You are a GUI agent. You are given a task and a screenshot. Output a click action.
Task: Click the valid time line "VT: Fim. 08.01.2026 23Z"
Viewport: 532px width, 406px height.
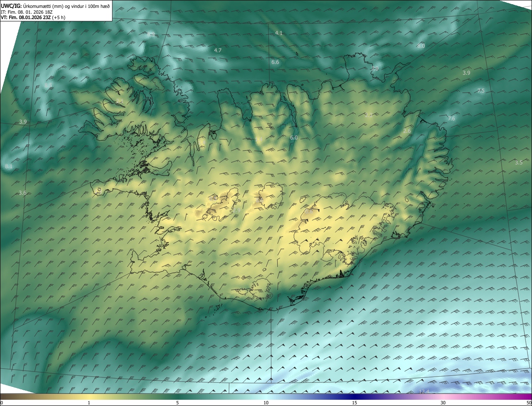(x=26, y=17)
